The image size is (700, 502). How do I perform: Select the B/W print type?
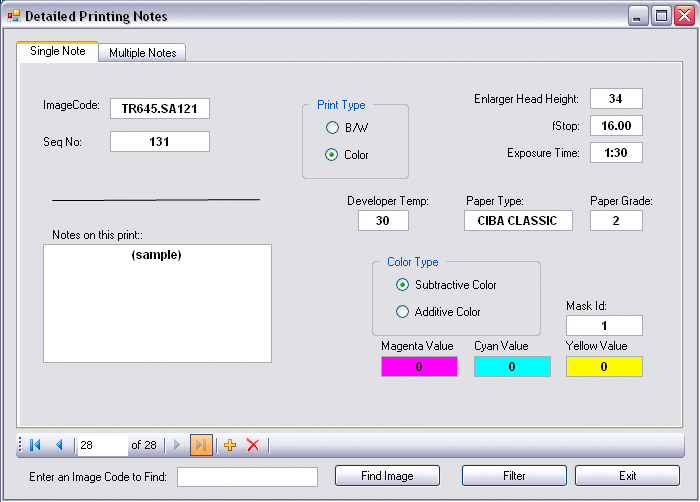click(332, 128)
